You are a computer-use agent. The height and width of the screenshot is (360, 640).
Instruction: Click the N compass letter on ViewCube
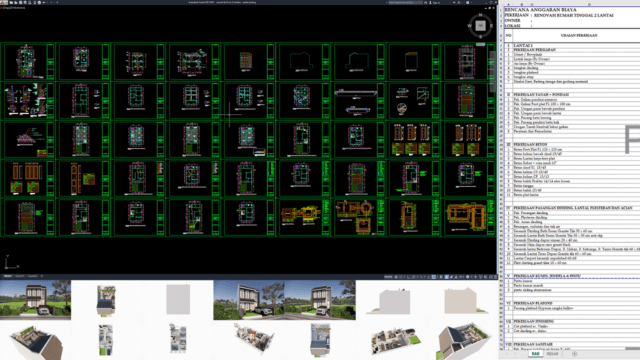tap(480, 15)
